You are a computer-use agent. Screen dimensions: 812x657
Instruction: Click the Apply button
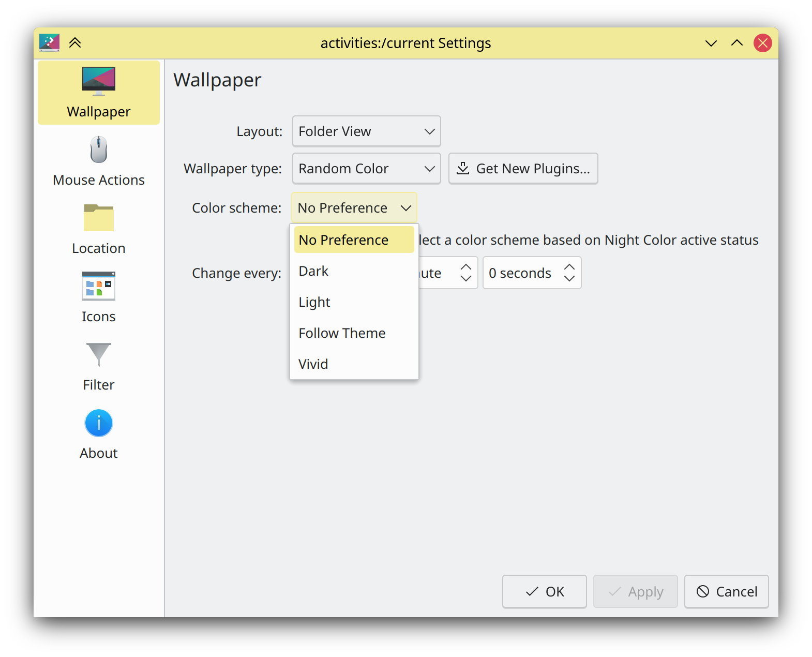pyautogui.click(x=636, y=592)
